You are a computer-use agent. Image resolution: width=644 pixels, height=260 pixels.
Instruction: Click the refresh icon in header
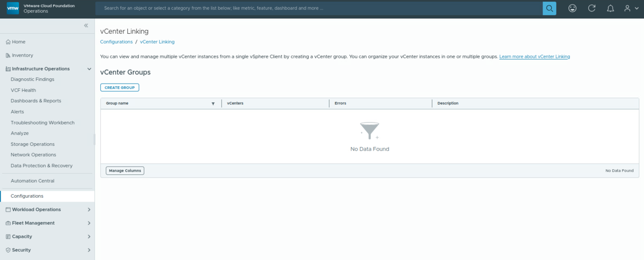[591, 8]
